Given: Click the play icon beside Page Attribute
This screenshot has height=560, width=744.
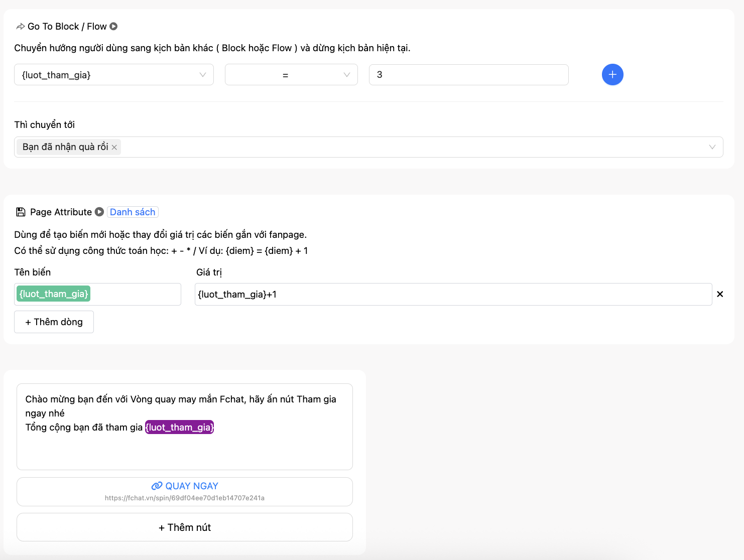Looking at the screenshot, I should click(x=99, y=212).
